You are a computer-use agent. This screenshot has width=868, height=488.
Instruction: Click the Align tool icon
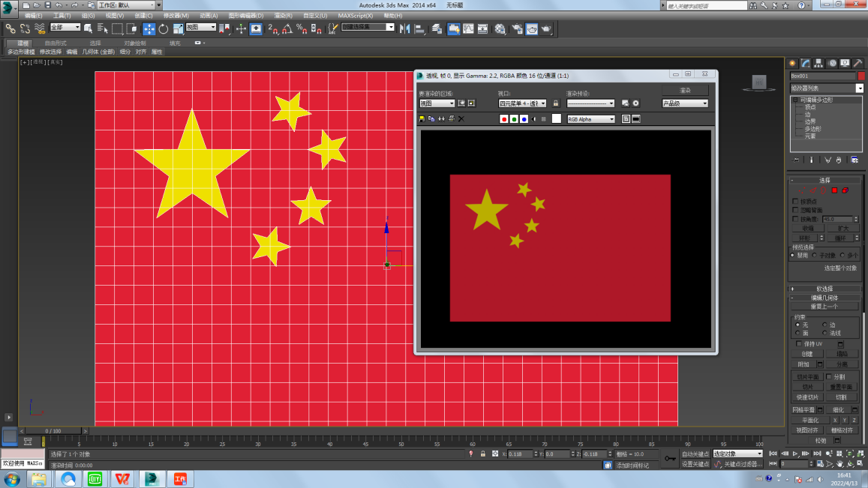tap(419, 28)
